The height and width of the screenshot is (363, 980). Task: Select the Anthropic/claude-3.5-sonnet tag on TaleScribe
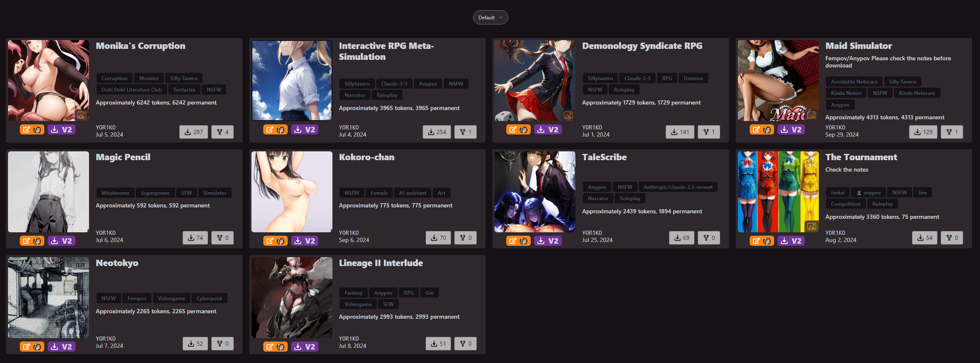point(678,187)
